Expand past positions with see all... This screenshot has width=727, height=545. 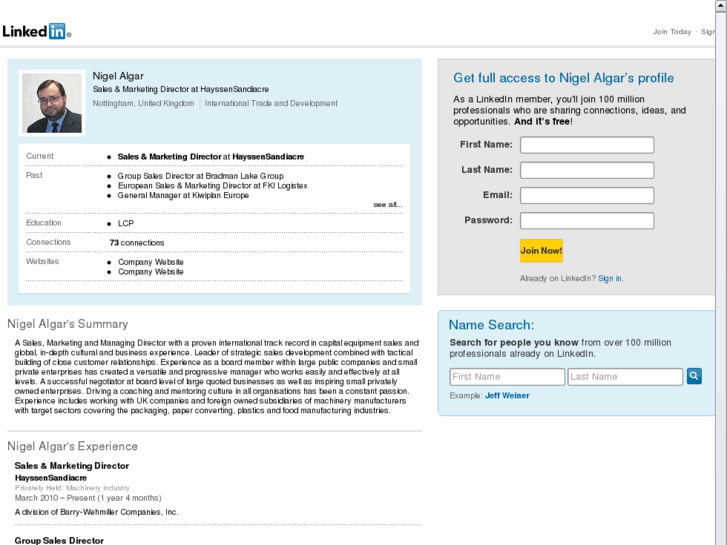click(x=388, y=205)
